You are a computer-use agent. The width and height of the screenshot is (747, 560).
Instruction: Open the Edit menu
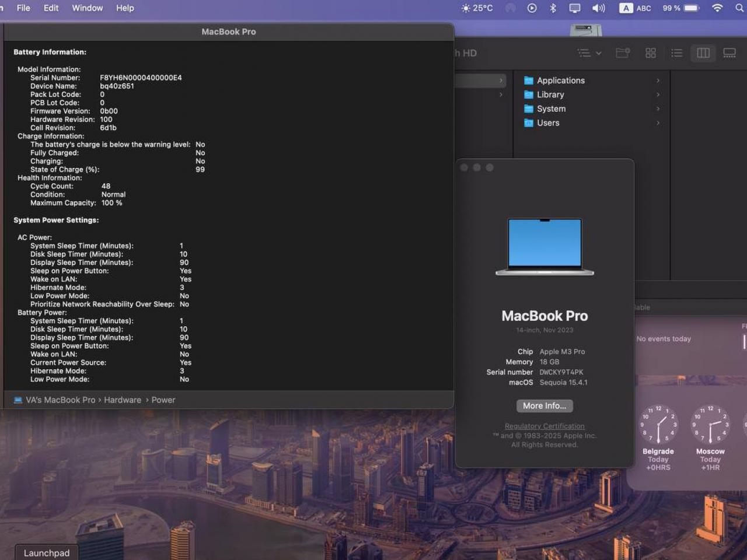(51, 8)
